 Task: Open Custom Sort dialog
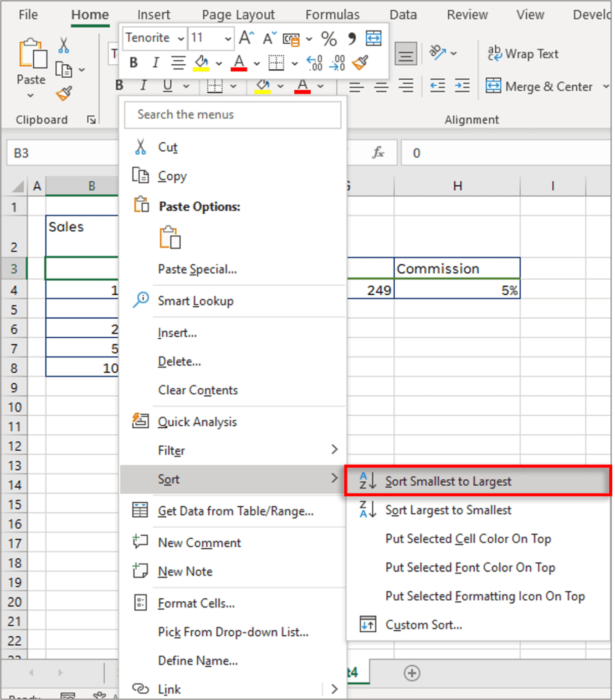[423, 624]
